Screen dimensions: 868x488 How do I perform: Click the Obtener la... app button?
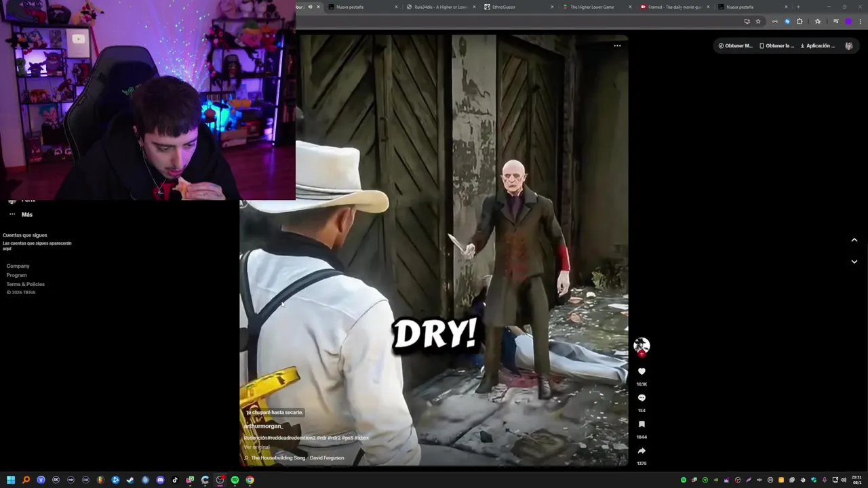pyautogui.click(x=776, y=45)
